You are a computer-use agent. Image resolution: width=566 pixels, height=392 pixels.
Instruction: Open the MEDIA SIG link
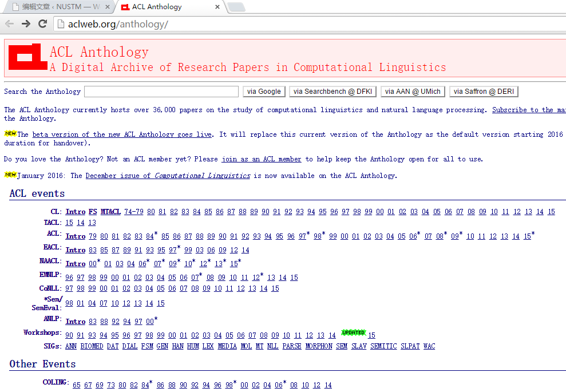coord(227,346)
